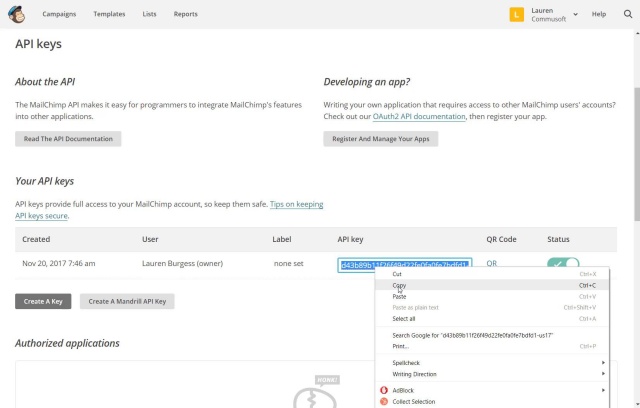
Task: Click the Status column header
Action: pos(558,239)
